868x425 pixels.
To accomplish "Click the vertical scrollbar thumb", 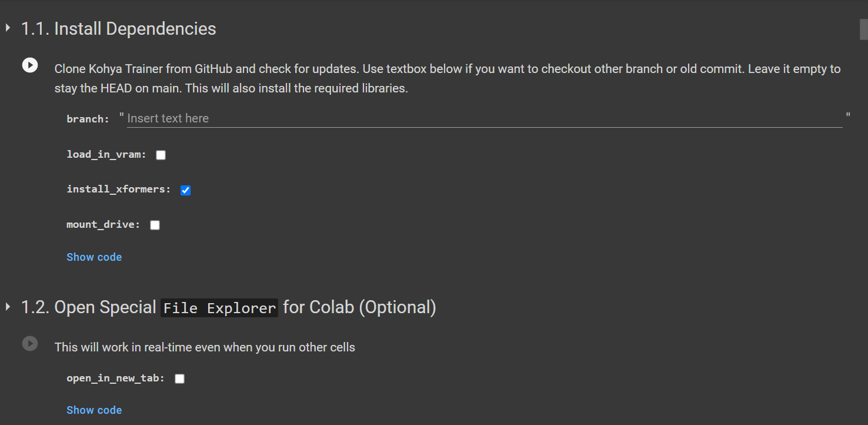I will (863, 29).
